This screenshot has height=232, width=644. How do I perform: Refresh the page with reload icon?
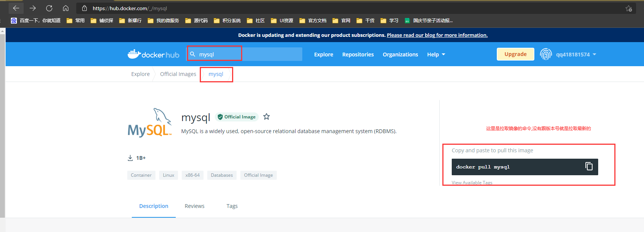[x=49, y=8]
